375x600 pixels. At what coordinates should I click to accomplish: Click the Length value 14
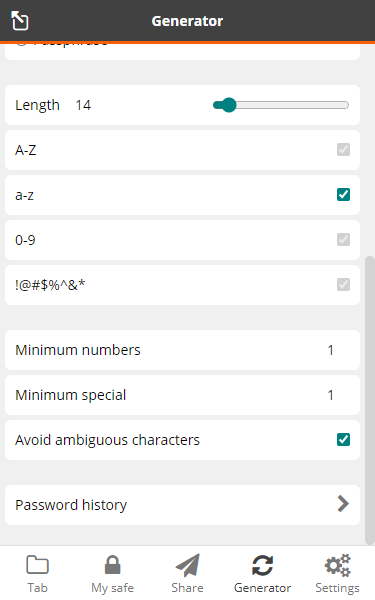[x=83, y=105]
